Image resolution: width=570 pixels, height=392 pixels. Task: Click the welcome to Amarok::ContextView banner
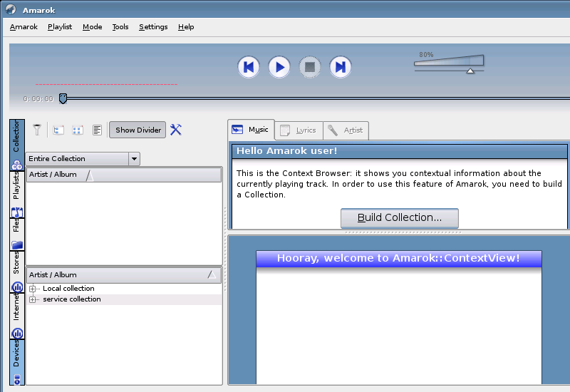(x=399, y=258)
